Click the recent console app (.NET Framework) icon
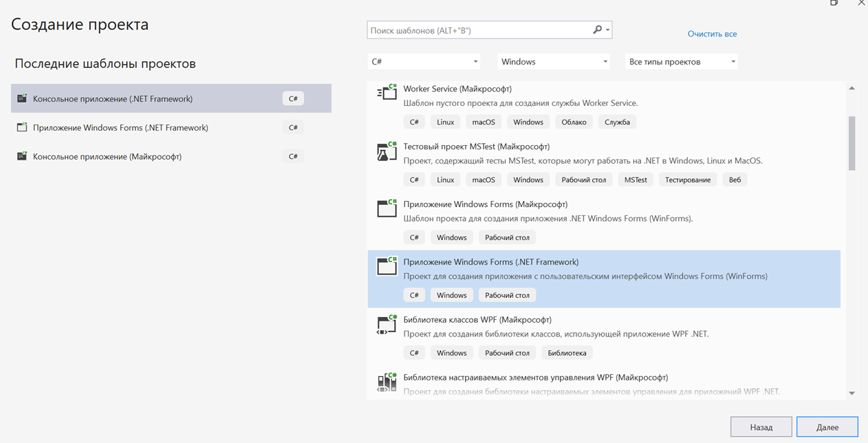Image resolution: width=868 pixels, height=443 pixels. click(22, 98)
